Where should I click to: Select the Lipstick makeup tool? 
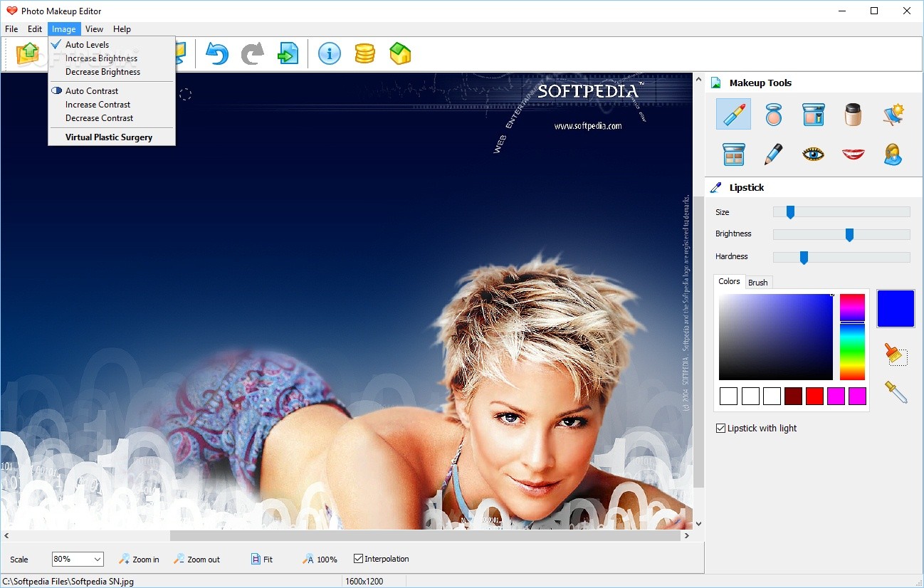[733, 114]
